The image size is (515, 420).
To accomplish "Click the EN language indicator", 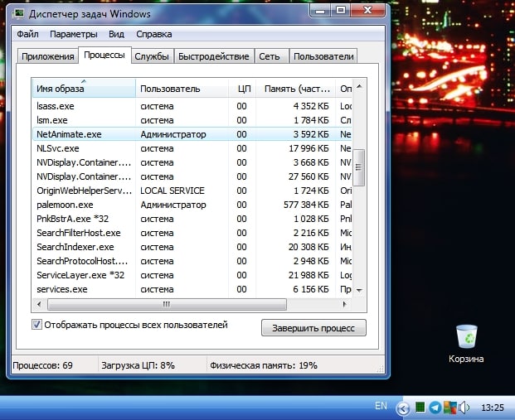I will point(381,406).
